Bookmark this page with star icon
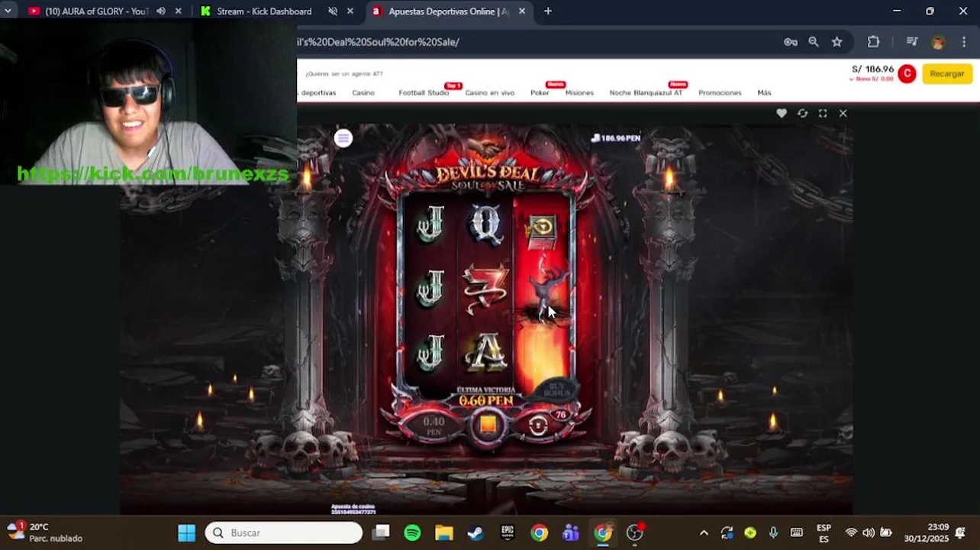Screen dimensions: 980x550 tap(837, 42)
